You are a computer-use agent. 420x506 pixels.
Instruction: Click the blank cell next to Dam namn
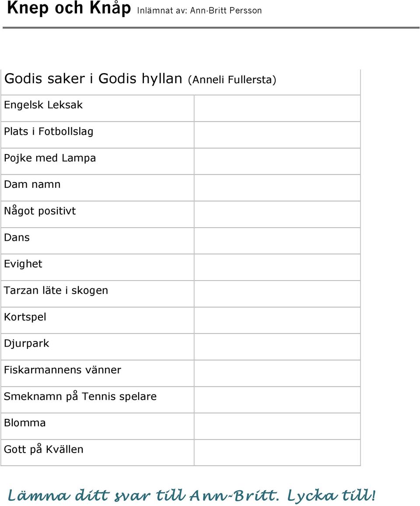(x=277, y=188)
